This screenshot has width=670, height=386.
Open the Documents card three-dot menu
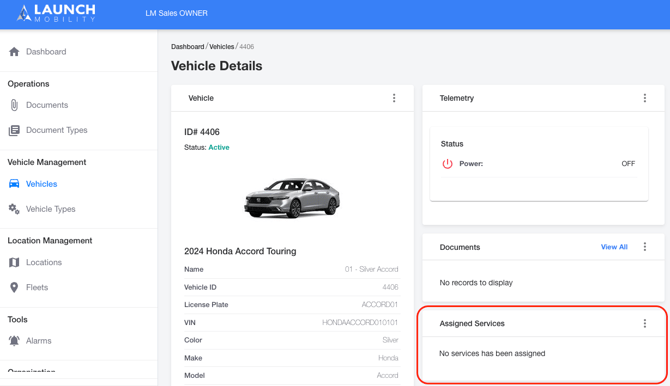tap(645, 247)
